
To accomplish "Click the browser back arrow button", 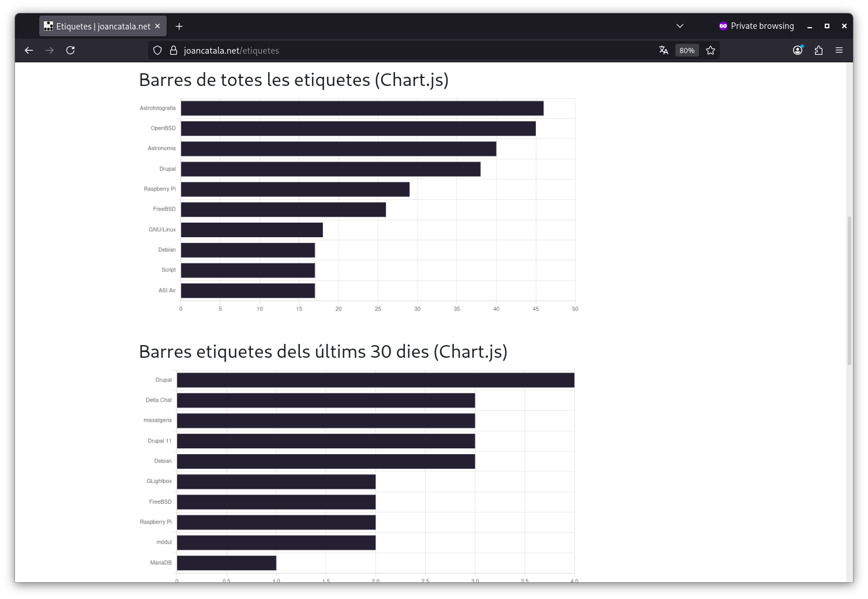I will pyautogui.click(x=29, y=50).
